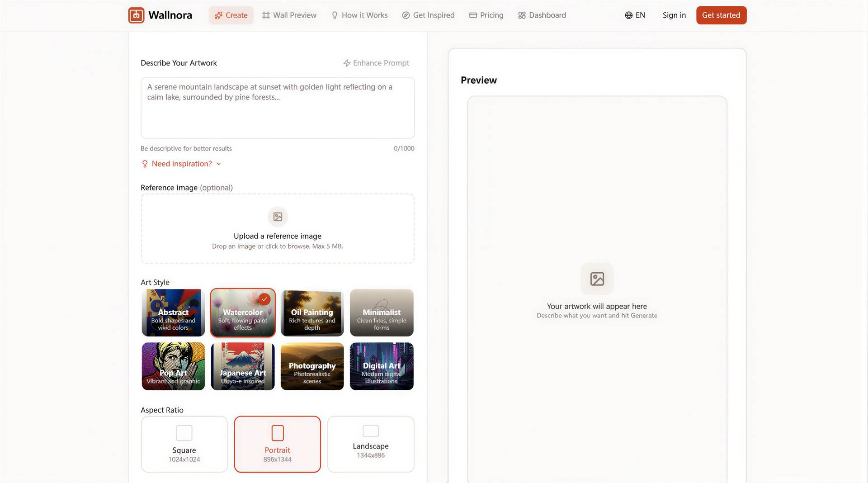Select the Portrait 896x1344 aspect ratio
This screenshot has width=868, height=483.
click(x=277, y=444)
